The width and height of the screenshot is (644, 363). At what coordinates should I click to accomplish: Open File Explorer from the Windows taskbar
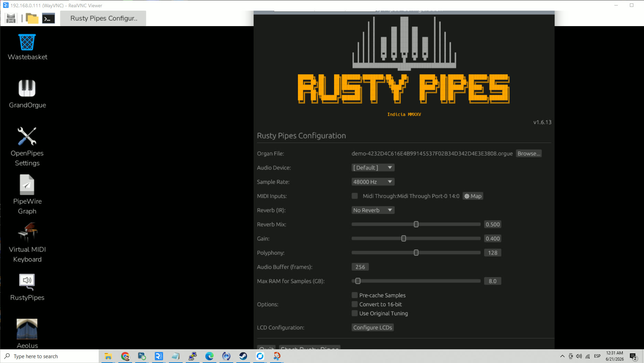click(x=108, y=356)
